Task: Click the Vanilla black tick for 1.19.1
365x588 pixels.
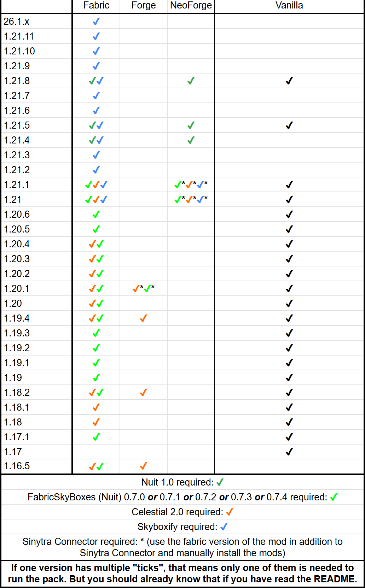Action: (x=289, y=363)
